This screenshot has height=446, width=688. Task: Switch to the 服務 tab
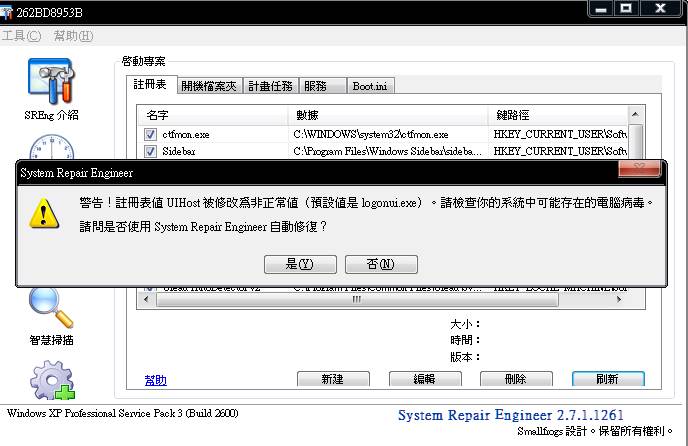[323, 86]
